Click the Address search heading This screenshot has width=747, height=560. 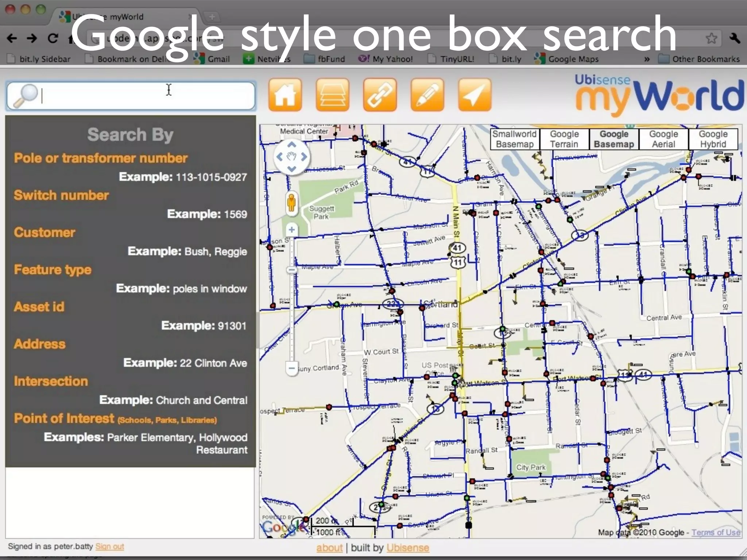(x=40, y=344)
